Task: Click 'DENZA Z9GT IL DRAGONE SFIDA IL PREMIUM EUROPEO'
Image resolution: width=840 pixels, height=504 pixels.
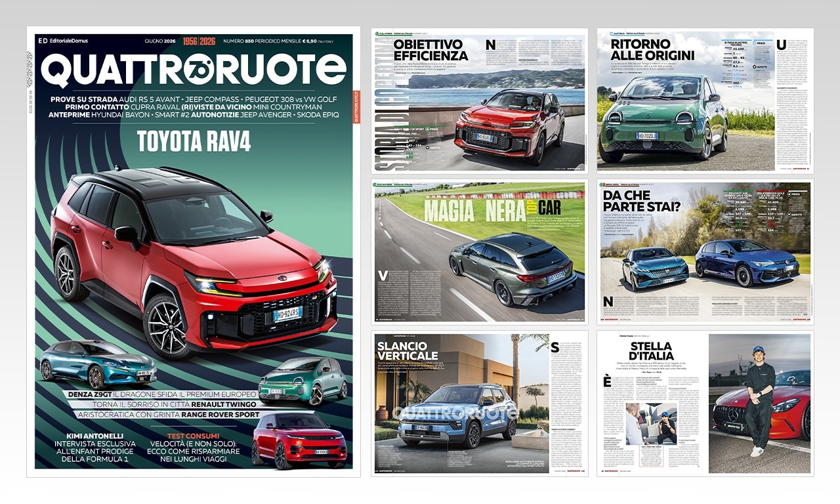Action: point(161,394)
